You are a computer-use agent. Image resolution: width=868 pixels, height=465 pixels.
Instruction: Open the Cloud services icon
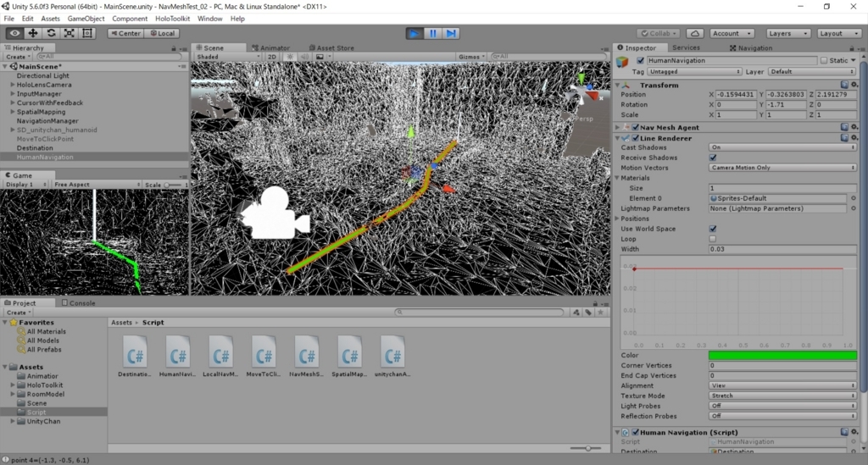695,33
